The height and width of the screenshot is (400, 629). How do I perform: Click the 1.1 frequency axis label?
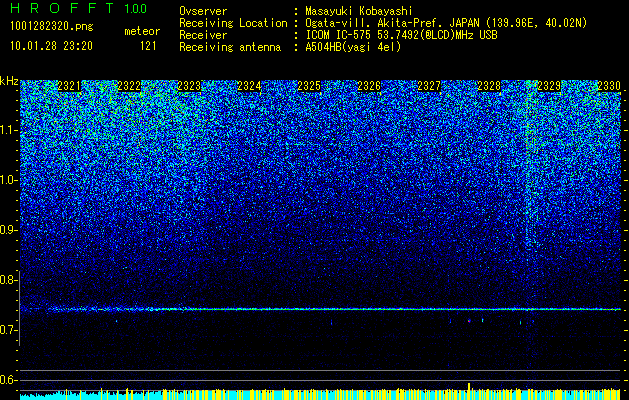[8, 130]
